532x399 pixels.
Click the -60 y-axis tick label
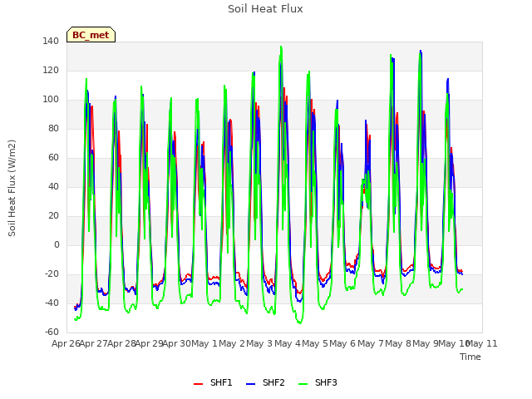[52, 332]
